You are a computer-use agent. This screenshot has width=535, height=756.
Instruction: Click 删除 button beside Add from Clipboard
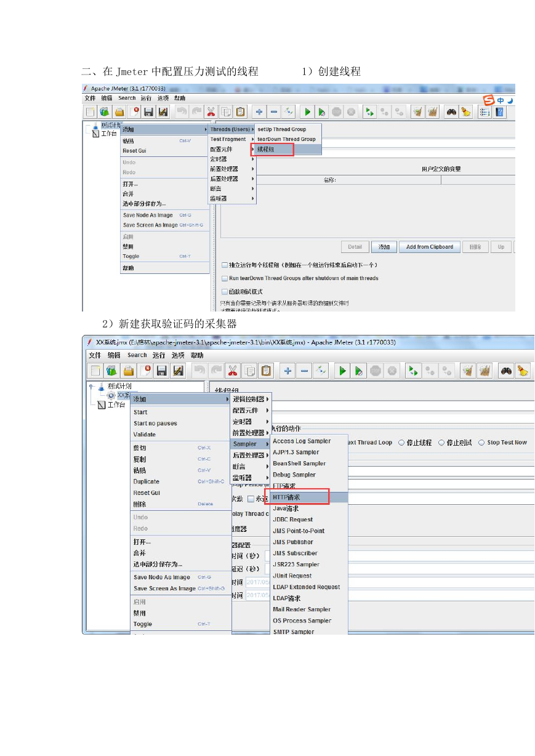475,247
